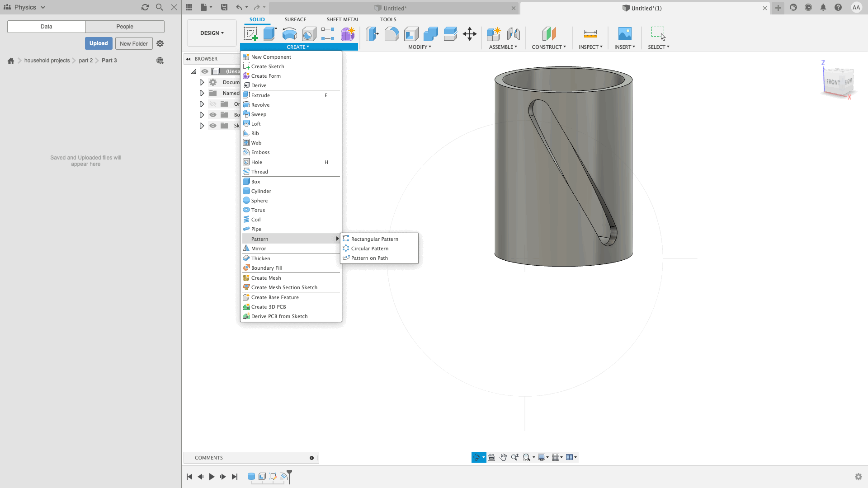Open the Measure tool in Inspect
Screen dimensions: 868x488
590,34
